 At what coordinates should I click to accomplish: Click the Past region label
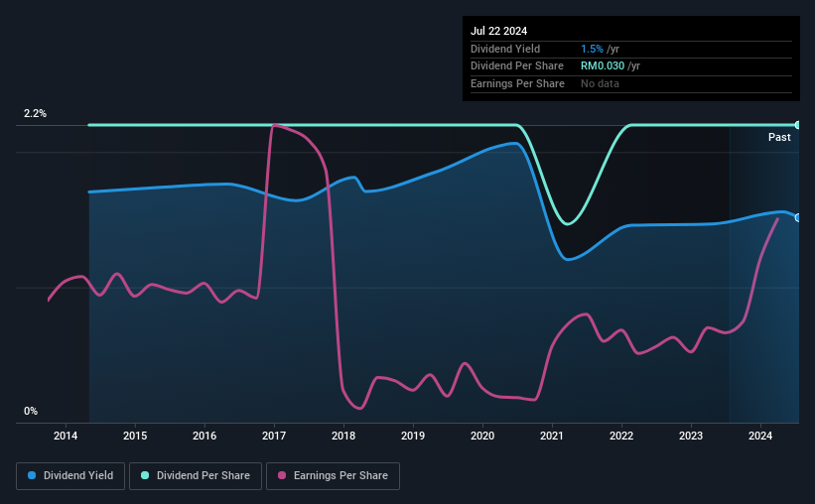779,137
